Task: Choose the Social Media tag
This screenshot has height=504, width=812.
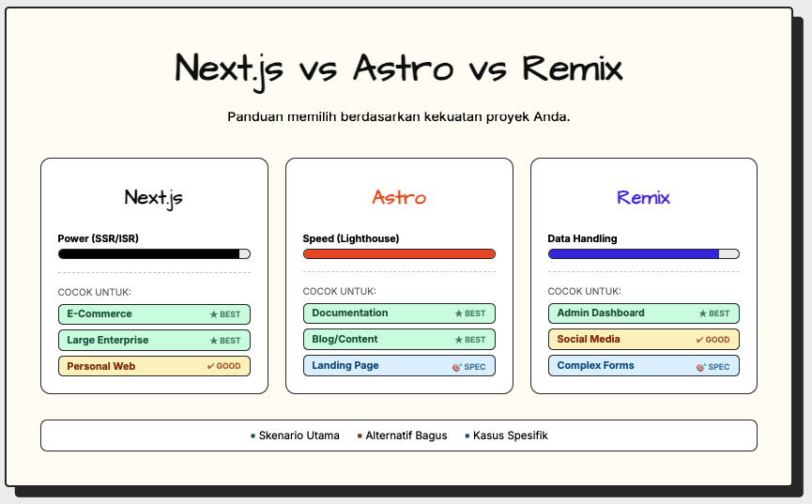Action: [644, 339]
